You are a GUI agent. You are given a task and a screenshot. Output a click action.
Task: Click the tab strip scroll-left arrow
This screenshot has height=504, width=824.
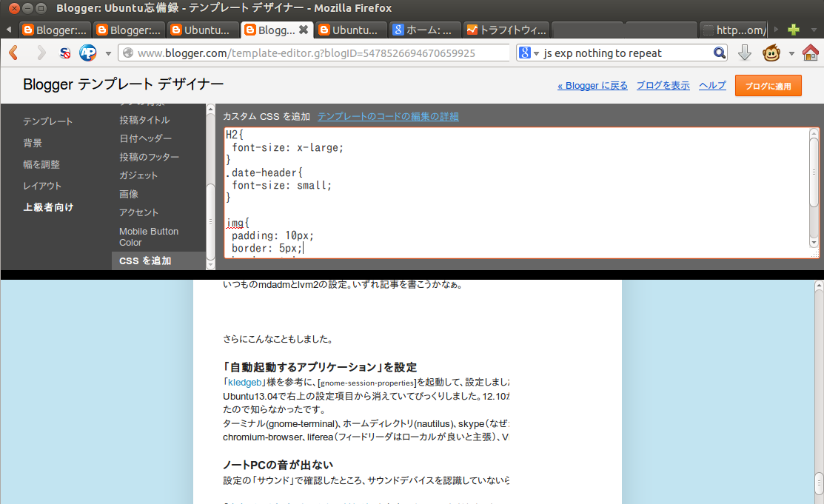[x=9, y=30]
